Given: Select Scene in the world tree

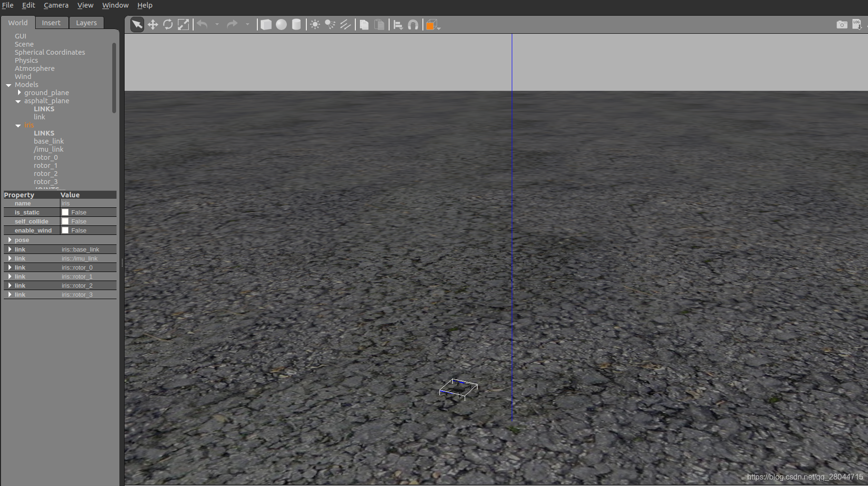Looking at the screenshot, I should point(24,44).
